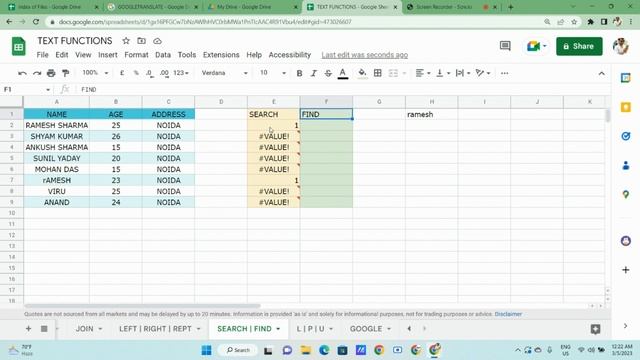
Task: Click the Merge cells icon
Action: tap(393, 73)
